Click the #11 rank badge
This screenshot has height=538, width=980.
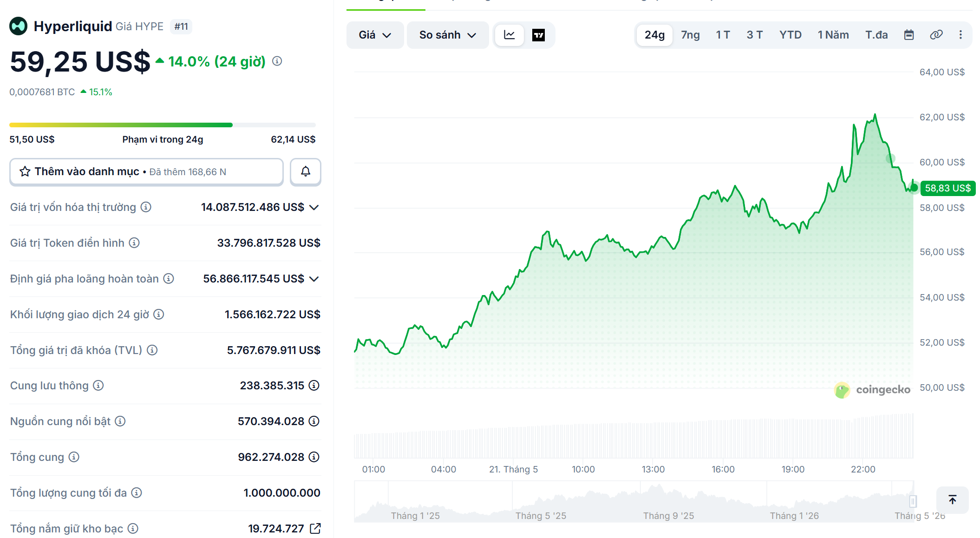[181, 26]
